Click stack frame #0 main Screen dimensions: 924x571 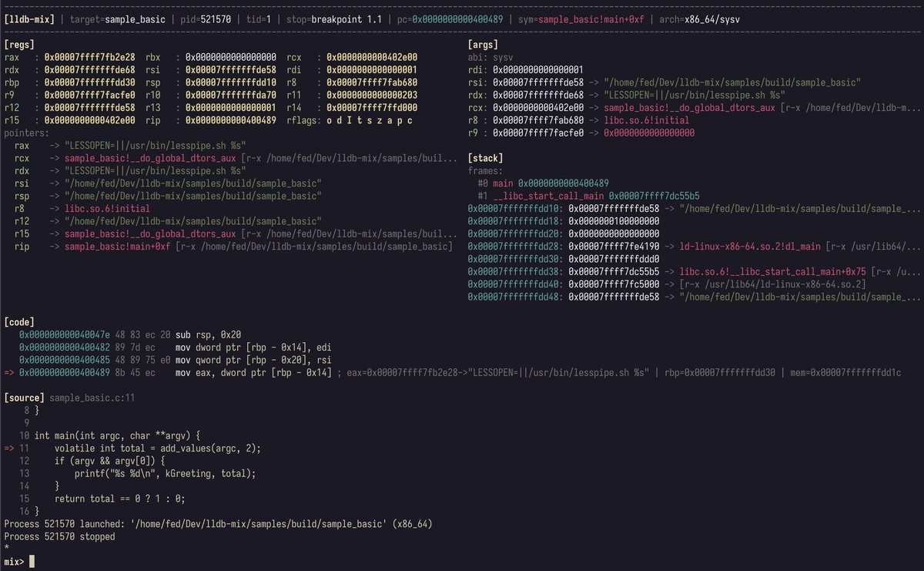[543, 183]
